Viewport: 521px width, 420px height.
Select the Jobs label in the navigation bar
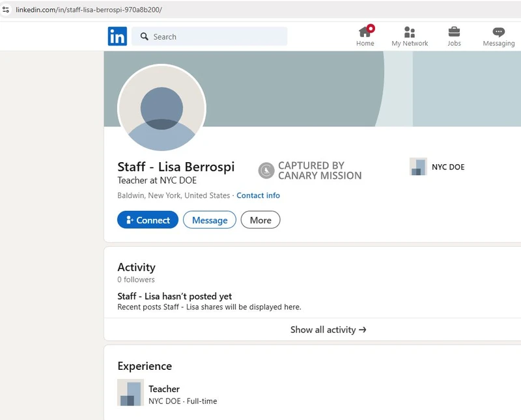[454, 44]
